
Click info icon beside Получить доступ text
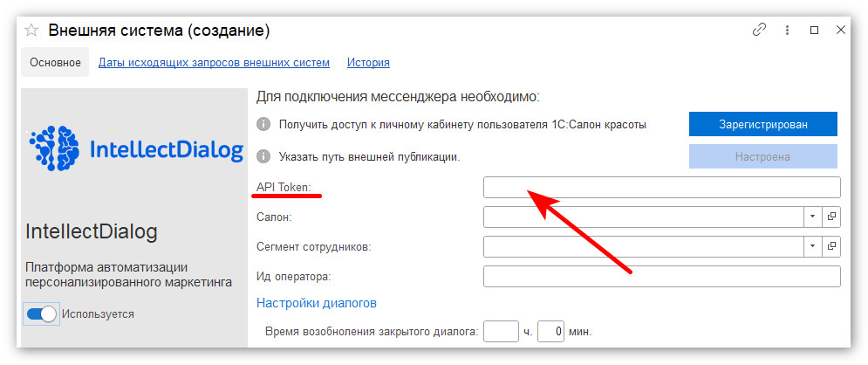(263, 125)
